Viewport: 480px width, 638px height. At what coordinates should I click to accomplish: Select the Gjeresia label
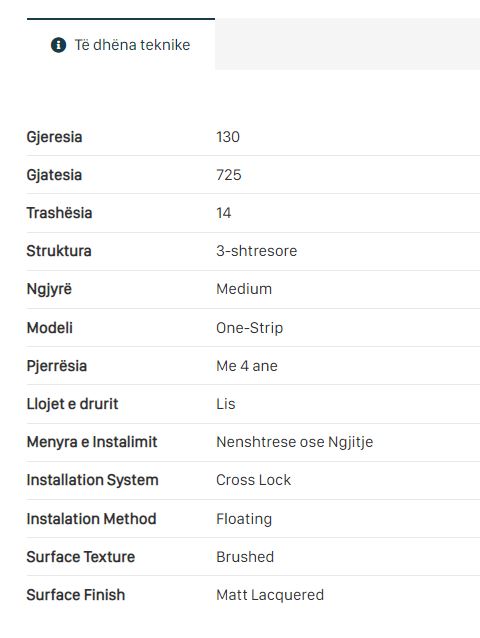click(x=55, y=137)
